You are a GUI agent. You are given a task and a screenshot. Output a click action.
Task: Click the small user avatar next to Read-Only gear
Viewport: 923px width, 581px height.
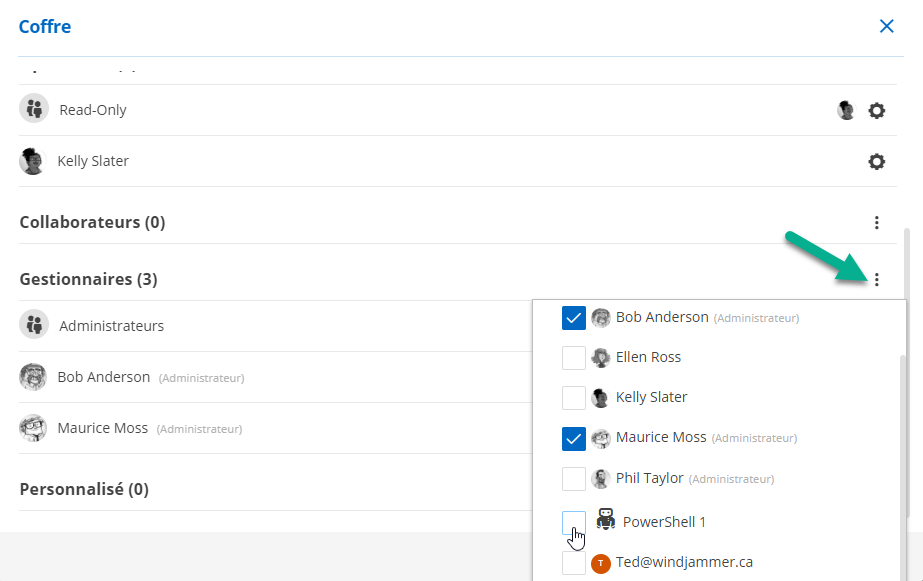click(x=846, y=111)
